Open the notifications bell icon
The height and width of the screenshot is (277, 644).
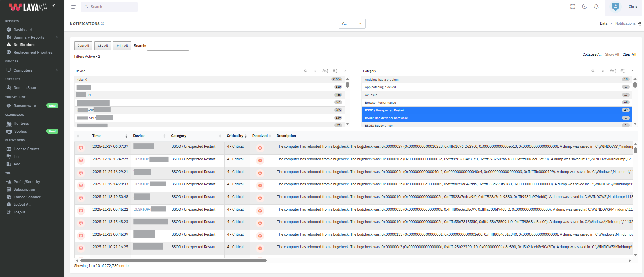(596, 7)
